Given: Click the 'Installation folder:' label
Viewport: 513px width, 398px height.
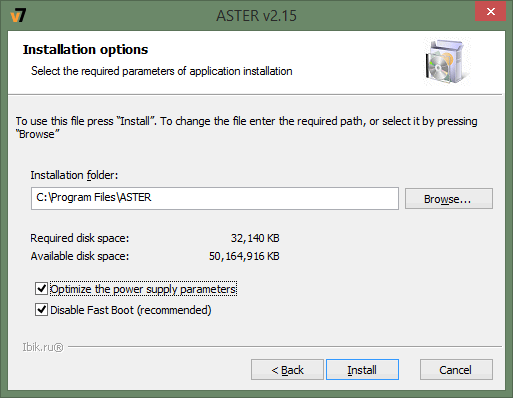Looking at the screenshot, I should 74,175.
